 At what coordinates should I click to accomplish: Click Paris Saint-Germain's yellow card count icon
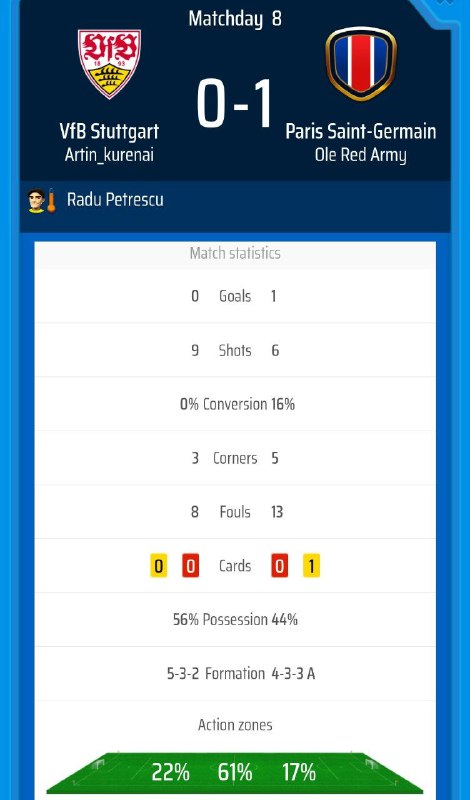[x=311, y=566]
